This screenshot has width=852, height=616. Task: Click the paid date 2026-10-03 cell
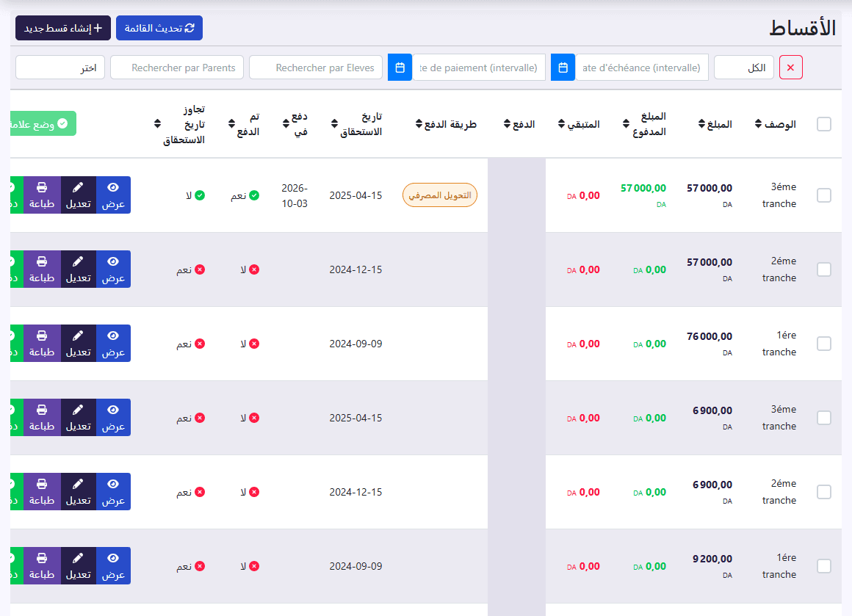295,195
